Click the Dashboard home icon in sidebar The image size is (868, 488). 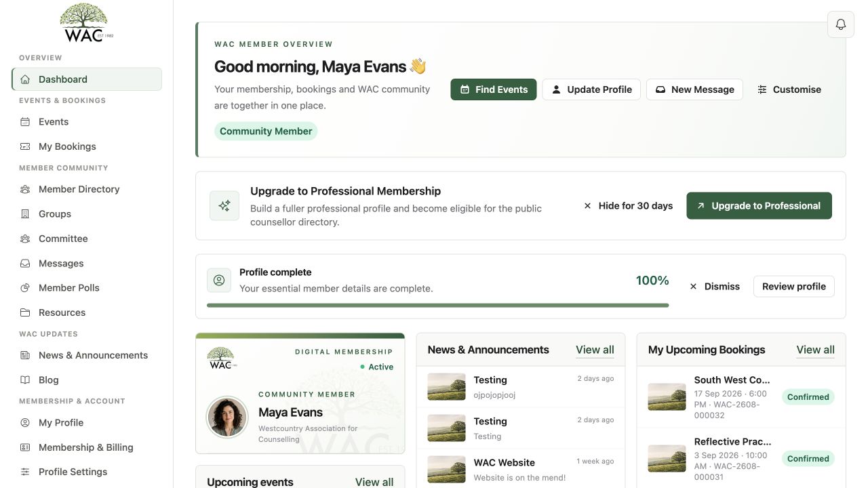click(x=25, y=79)
